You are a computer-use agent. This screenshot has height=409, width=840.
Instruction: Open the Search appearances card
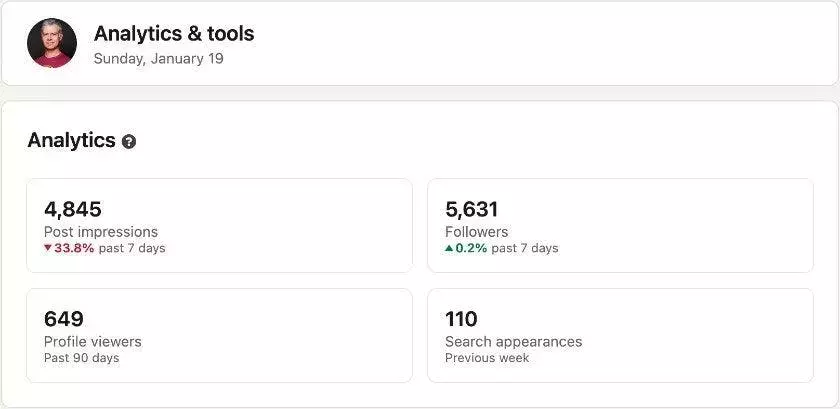point(620,335)
